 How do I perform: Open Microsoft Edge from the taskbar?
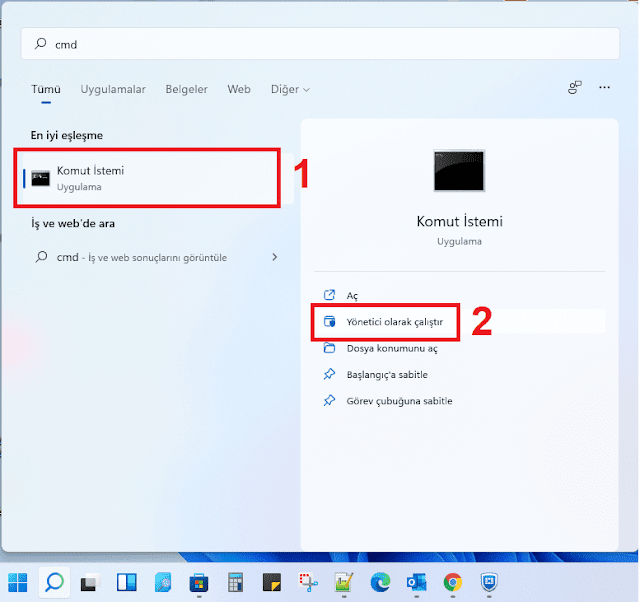pos(380,582)
